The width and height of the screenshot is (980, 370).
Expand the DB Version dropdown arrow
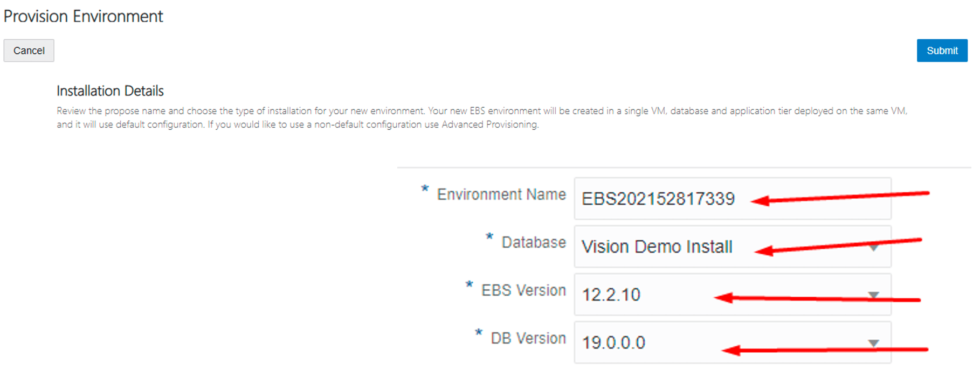tap(873, 343)
